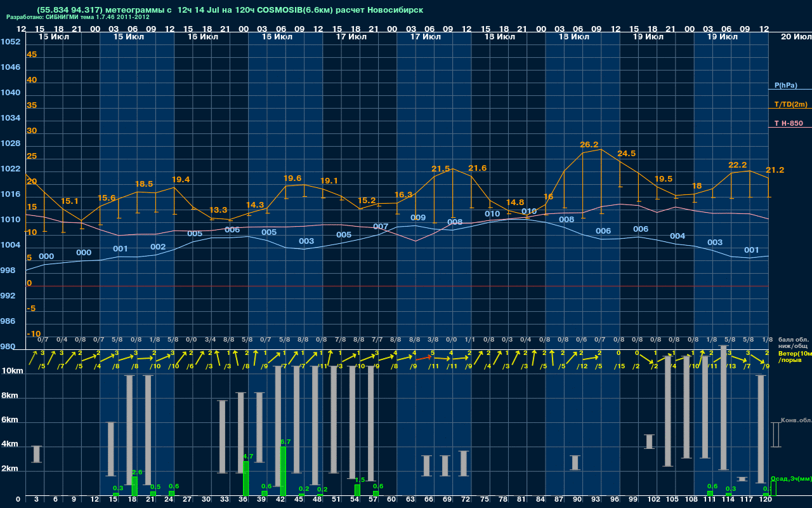
Task: Click temperature axis label 45
Action: tap(32, 55)
